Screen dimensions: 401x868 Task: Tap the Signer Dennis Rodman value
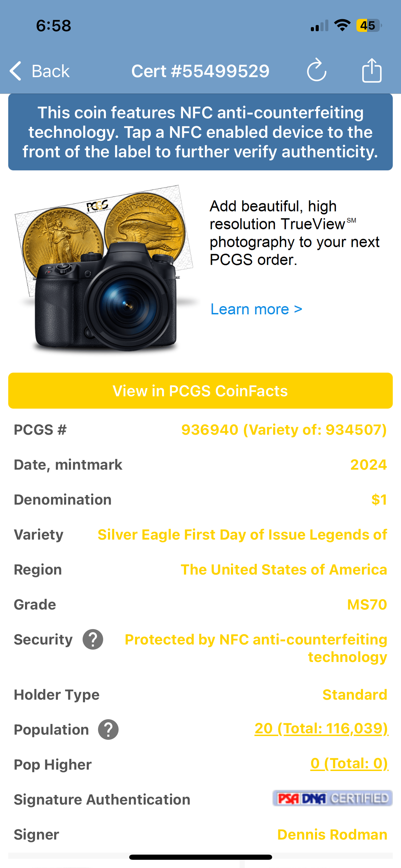tap(332, 834)
